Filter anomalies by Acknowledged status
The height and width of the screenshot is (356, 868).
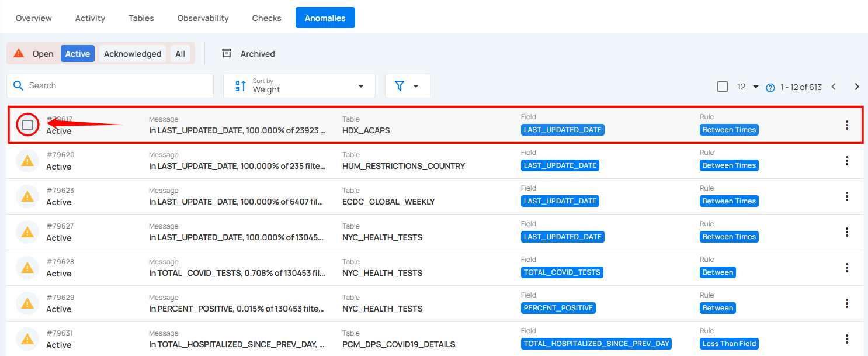point(133,54)
